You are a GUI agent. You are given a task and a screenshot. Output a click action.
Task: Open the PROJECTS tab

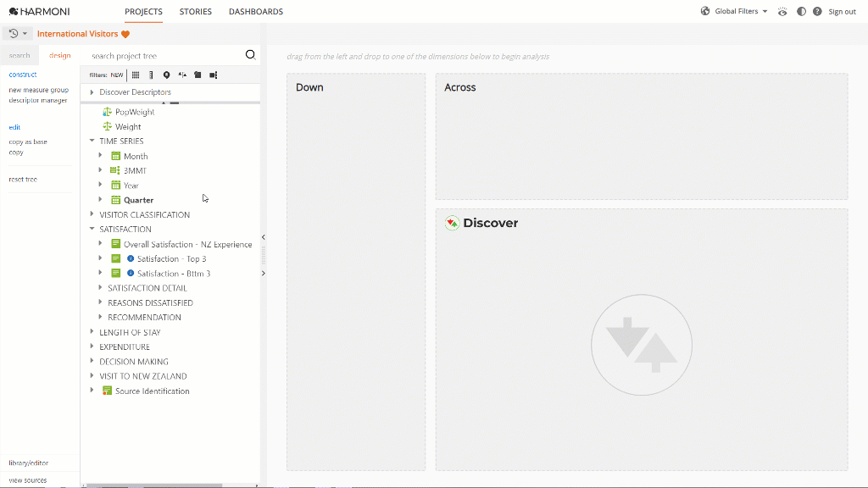coord(143,12)
